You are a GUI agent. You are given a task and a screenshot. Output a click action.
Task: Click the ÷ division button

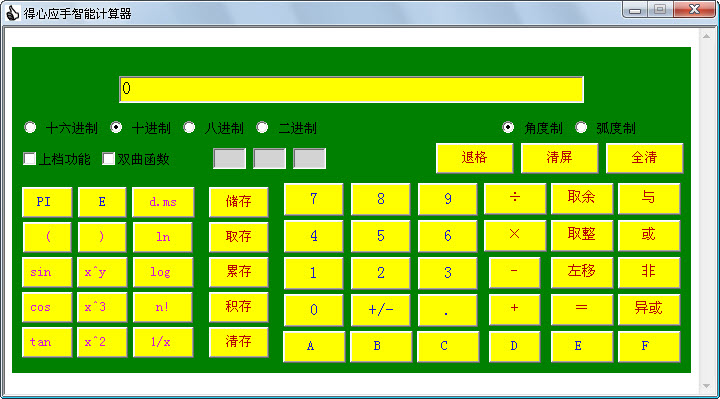coord(515,198)
